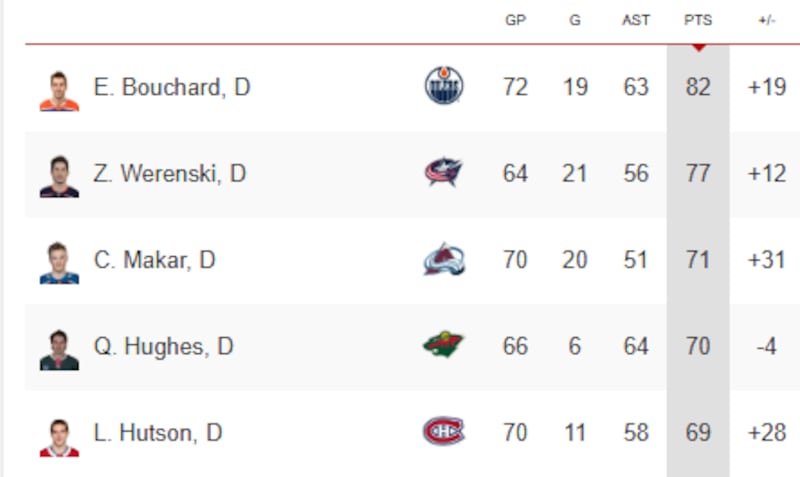Sort by GP column header
The height and width of the screenshot is (477, 800).
[x=515, y=20]
